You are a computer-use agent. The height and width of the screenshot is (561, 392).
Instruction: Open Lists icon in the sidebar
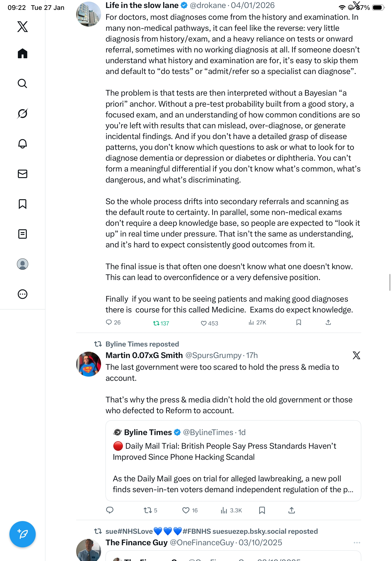(23, 234)
